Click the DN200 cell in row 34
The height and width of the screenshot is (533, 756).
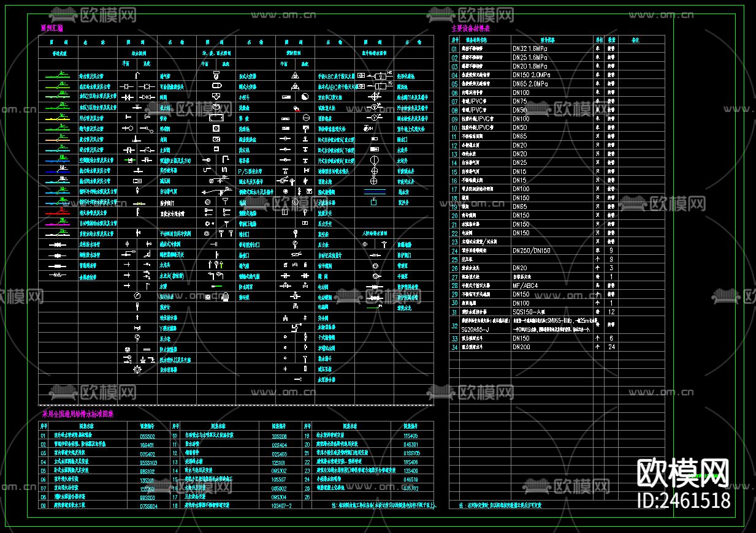click(521, 347)
